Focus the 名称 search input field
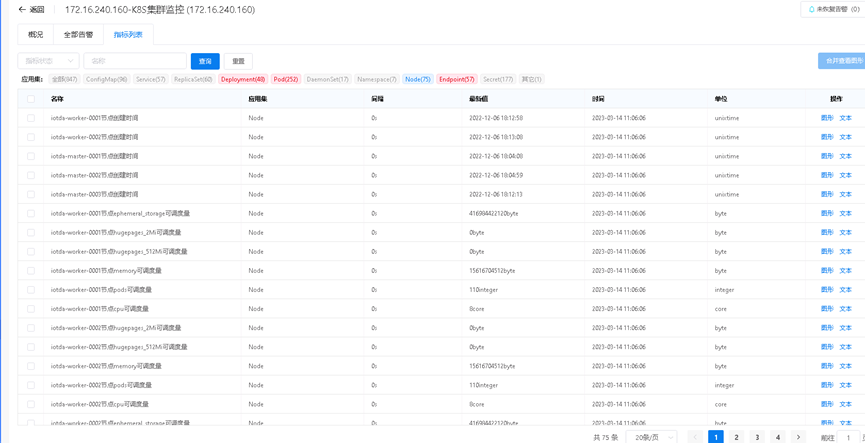865x443 pixels. coord(135,61)
